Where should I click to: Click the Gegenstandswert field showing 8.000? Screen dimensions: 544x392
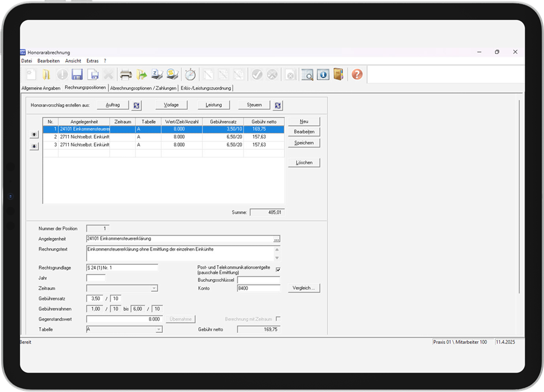[x=124, y=319]
